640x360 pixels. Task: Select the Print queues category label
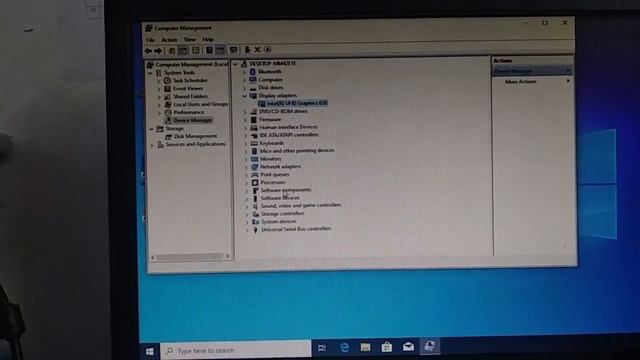(275, 175)
